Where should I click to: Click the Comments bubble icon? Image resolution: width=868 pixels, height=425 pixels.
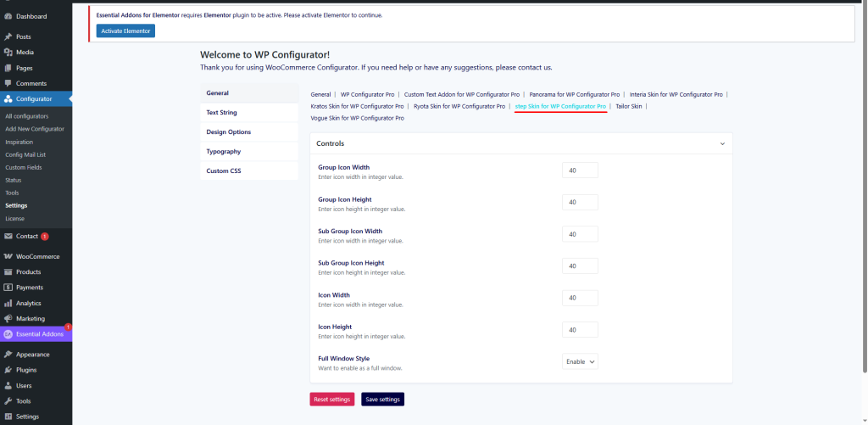point(8,84)
